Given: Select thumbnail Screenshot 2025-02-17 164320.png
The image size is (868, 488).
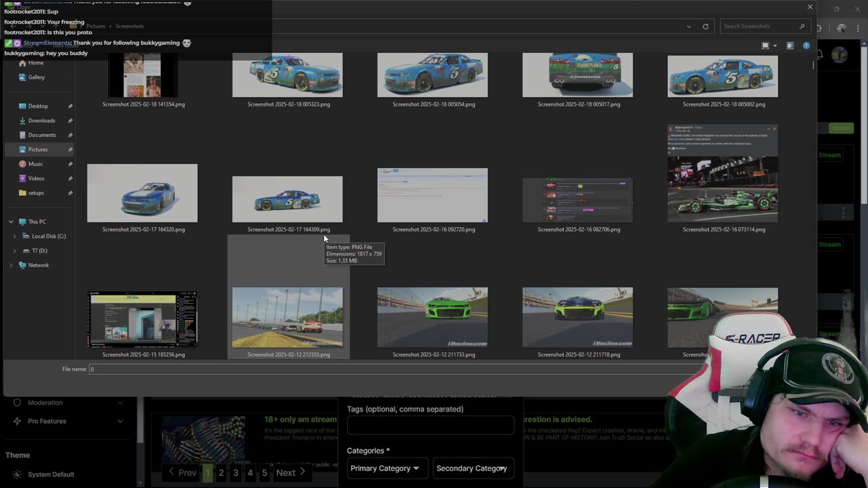Looking at the screenshot, I should coord(142,193).
